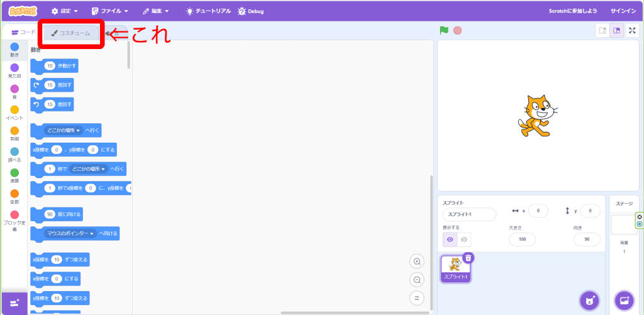
Task: Switch to the コスチューム tab
Action: pyautogui.click(x=70, y=33)
